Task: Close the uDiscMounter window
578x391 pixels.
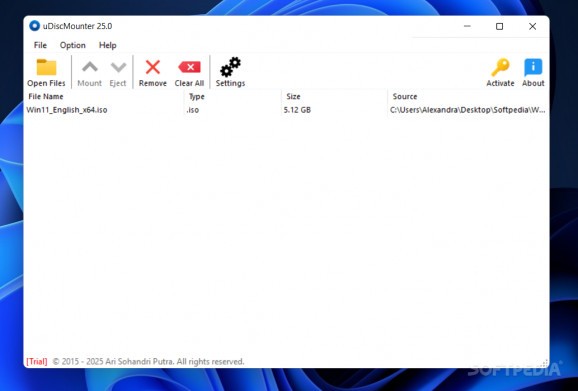Action: point(532,26)
